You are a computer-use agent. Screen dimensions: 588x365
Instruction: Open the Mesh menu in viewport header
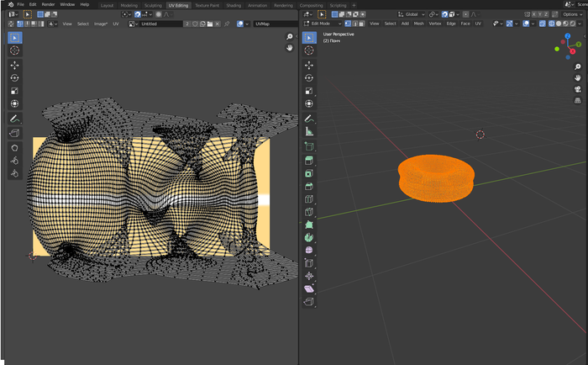[x=418, y=24]
